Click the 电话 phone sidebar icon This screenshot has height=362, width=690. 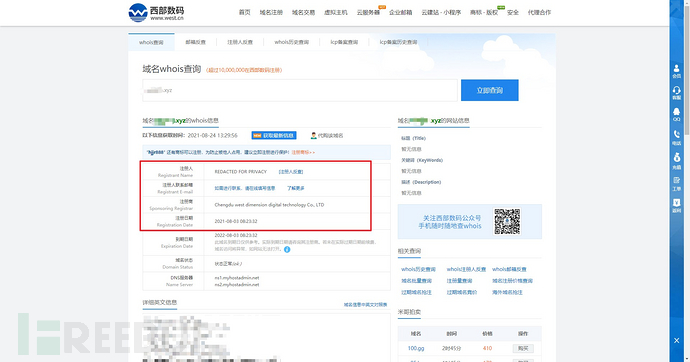click(x=676, y=137)
